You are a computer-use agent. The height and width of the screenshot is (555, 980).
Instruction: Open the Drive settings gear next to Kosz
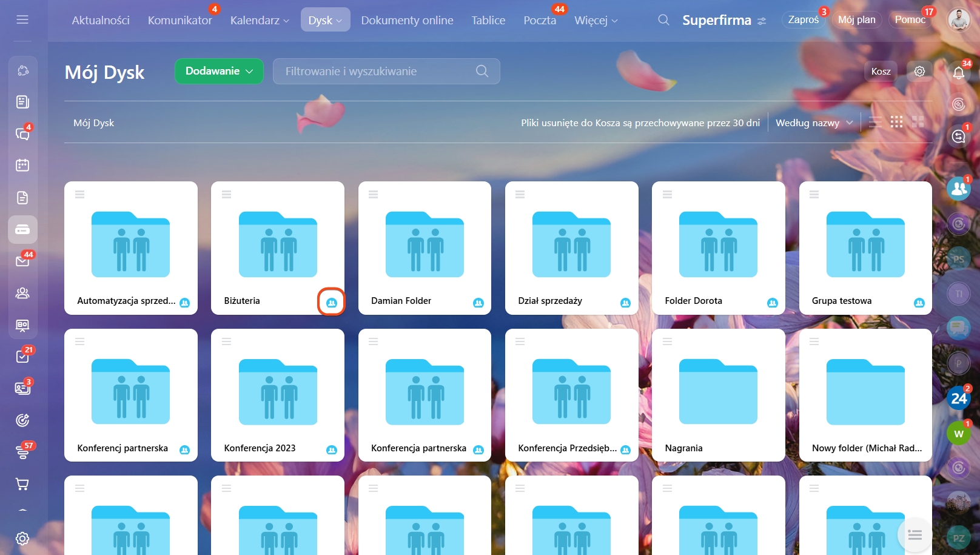pyautogui.click(x=919, y=71)
